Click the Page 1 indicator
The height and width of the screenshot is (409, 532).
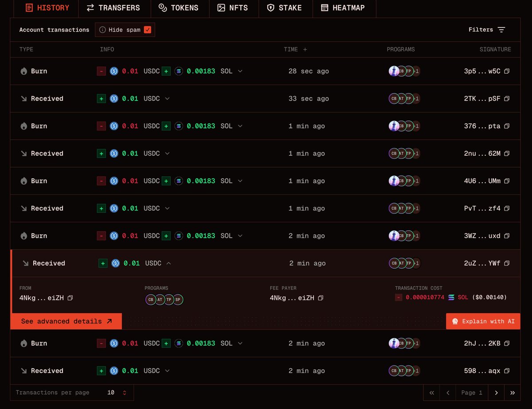tap(472, 393)
